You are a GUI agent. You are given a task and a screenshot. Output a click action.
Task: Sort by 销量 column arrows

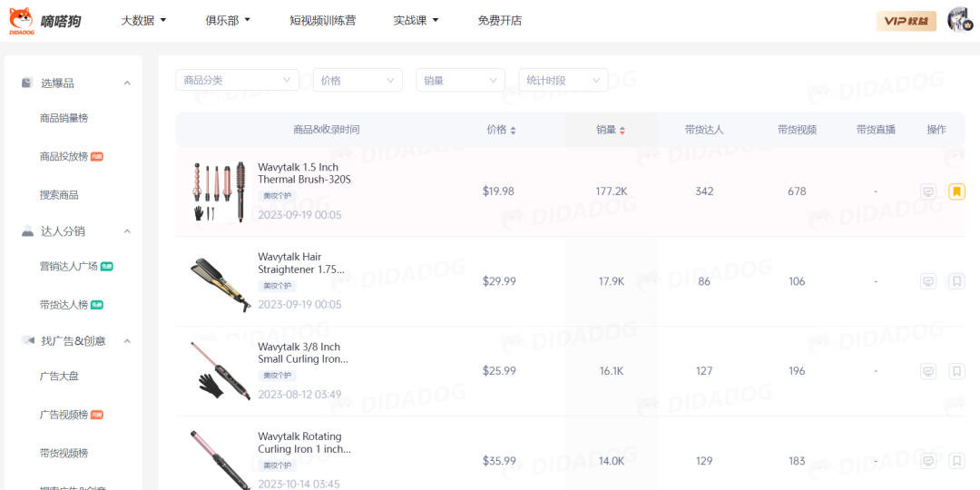(622, 130)
